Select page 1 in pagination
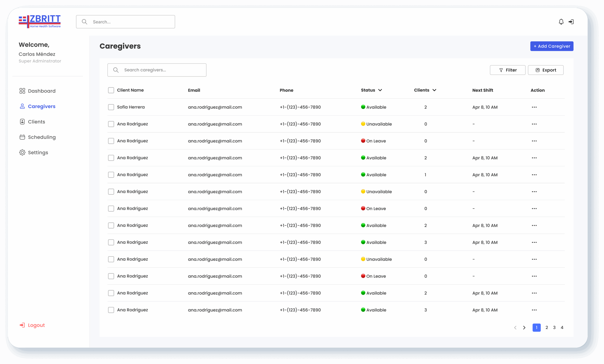 tap(537, 328)
